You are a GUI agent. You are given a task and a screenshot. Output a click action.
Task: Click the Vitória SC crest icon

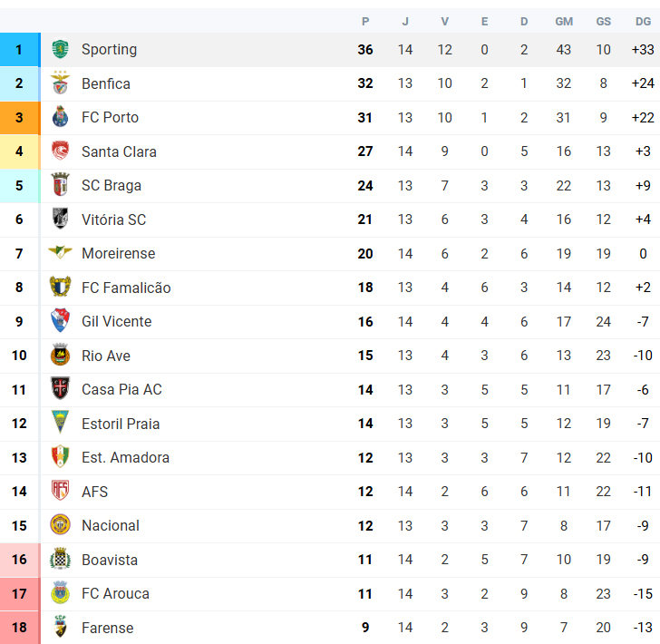(60, 219)
